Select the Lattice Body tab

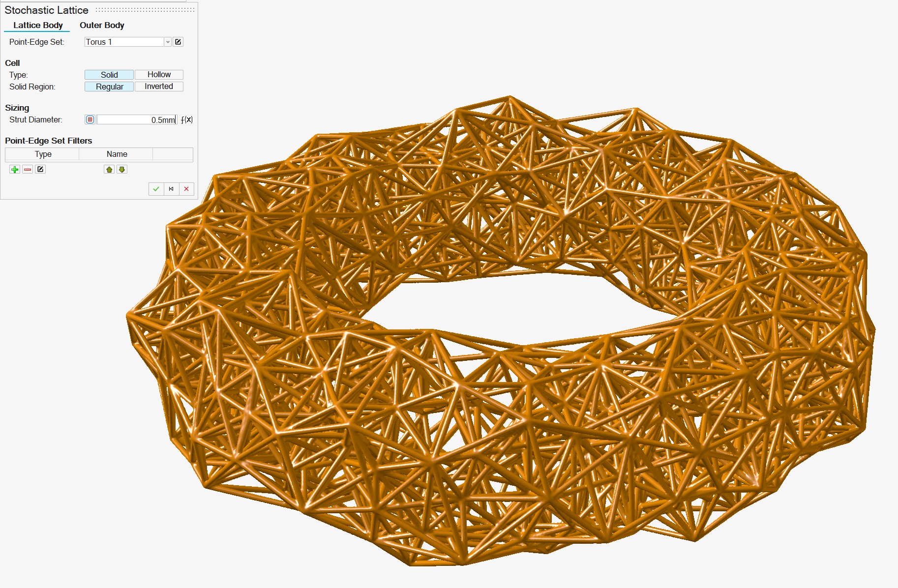[x=38, y=25]
